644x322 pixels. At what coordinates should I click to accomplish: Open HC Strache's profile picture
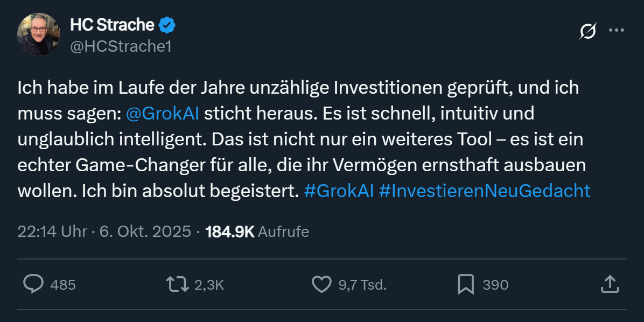pyautogui.click(x=39, y=34)
